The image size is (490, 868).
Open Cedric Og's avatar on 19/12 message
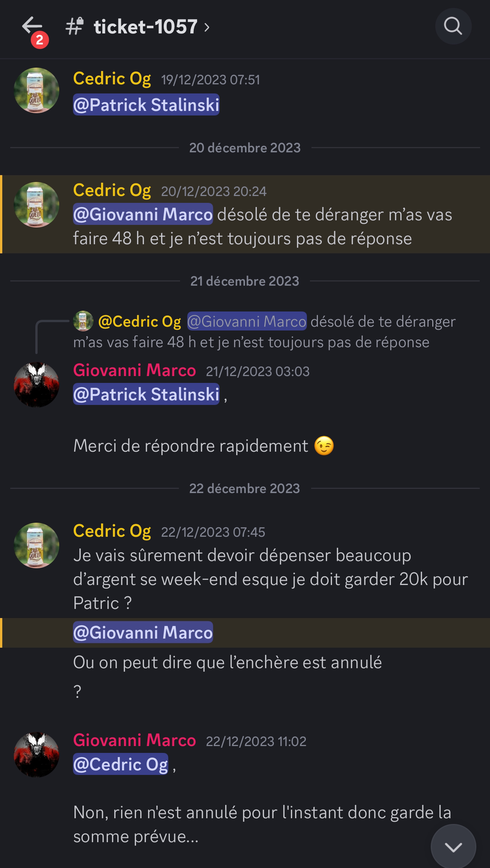click(36, 90)
